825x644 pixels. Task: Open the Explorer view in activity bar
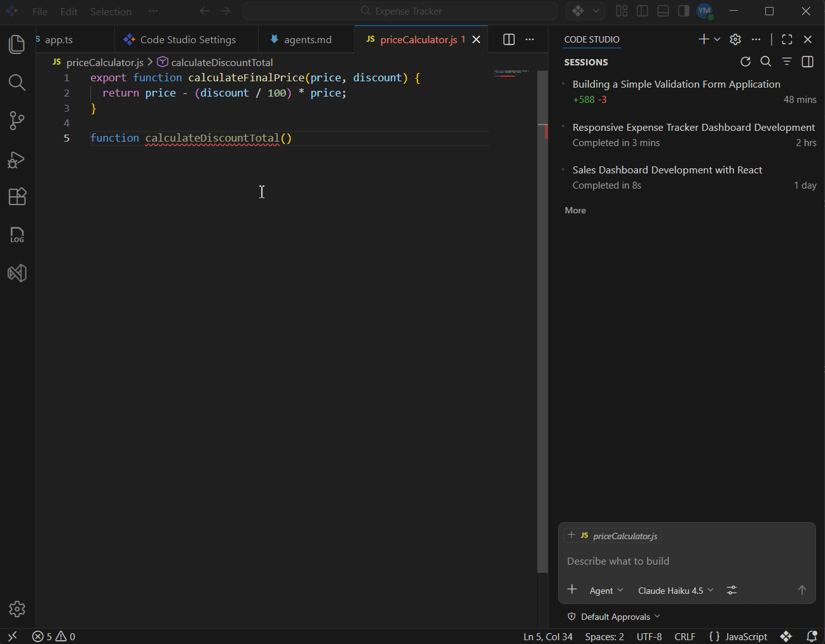[x=17, y=44]
